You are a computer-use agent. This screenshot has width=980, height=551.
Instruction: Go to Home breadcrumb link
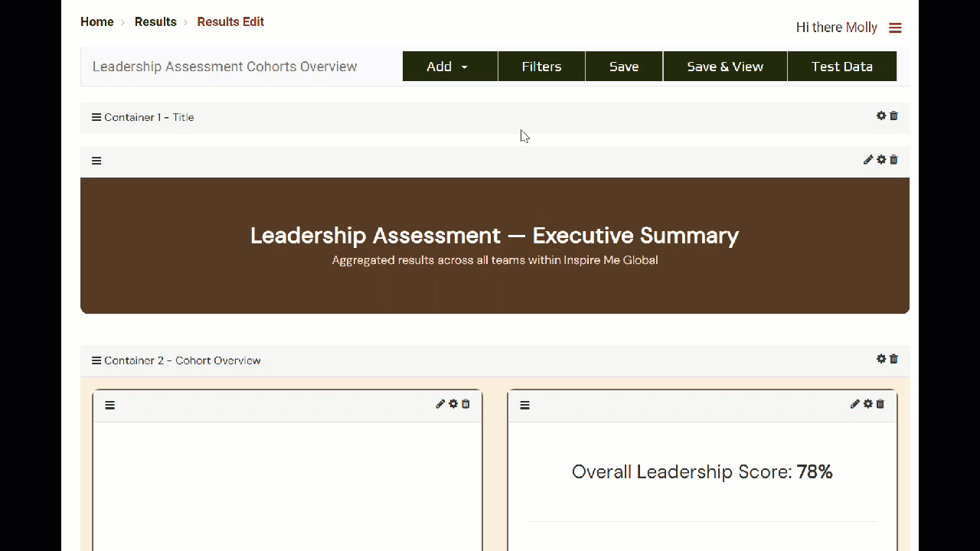pos(97,22)
